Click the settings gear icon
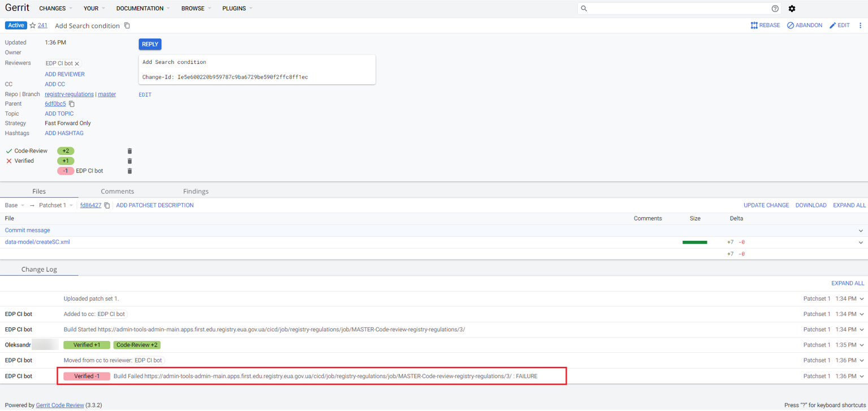 792,8
